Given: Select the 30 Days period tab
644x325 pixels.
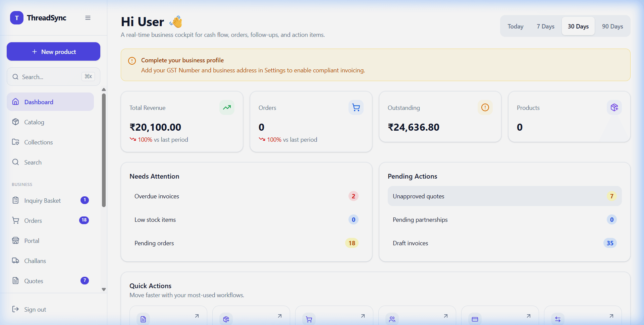Looking at the screenshot, I should coord(578,26).
